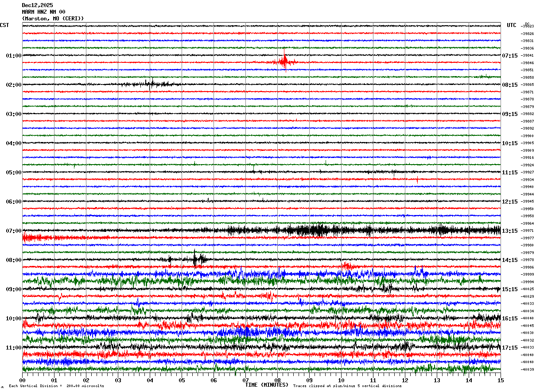Click DC offset value "-40039"

(528, 369)
